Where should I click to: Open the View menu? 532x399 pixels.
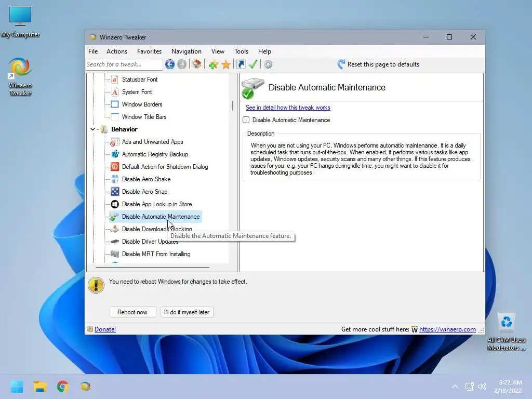(x=218, y=51)
